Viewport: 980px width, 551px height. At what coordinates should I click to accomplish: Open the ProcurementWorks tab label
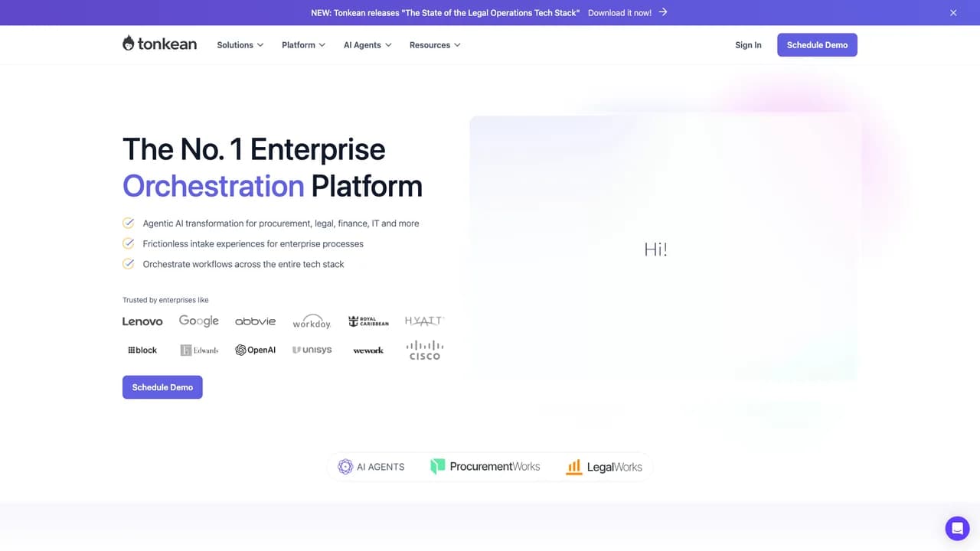coord(495,467)
